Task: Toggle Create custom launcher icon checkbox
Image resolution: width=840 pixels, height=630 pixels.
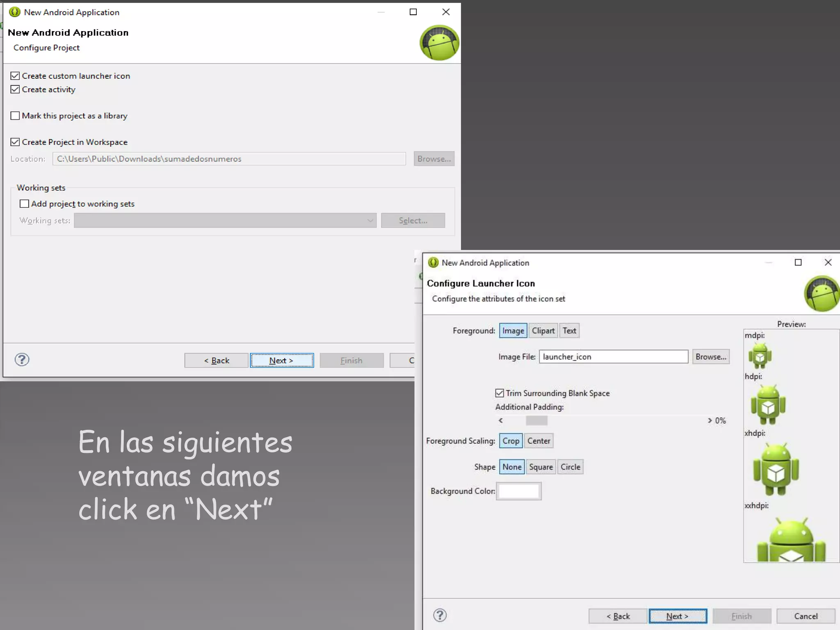Action: [15, 76]
